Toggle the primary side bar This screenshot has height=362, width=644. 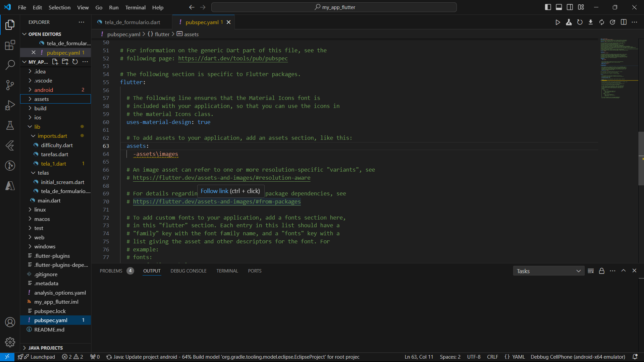pos(548,7)
